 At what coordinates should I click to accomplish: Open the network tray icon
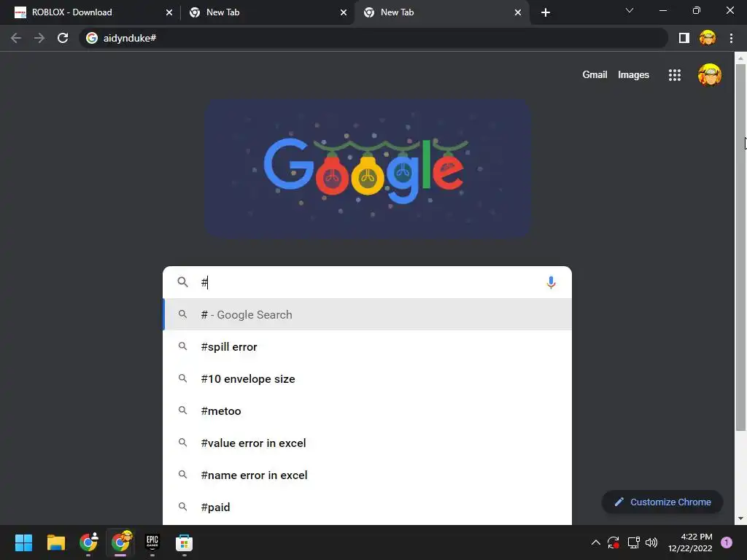633,542
